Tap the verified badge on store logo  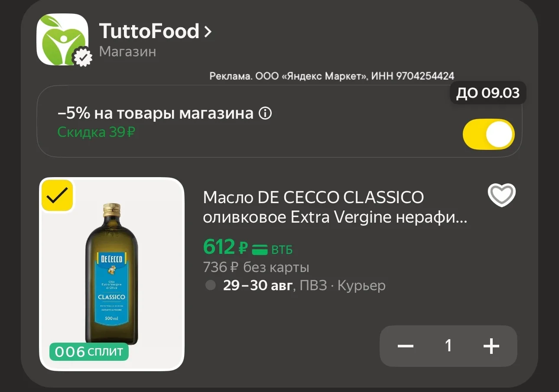82,56
